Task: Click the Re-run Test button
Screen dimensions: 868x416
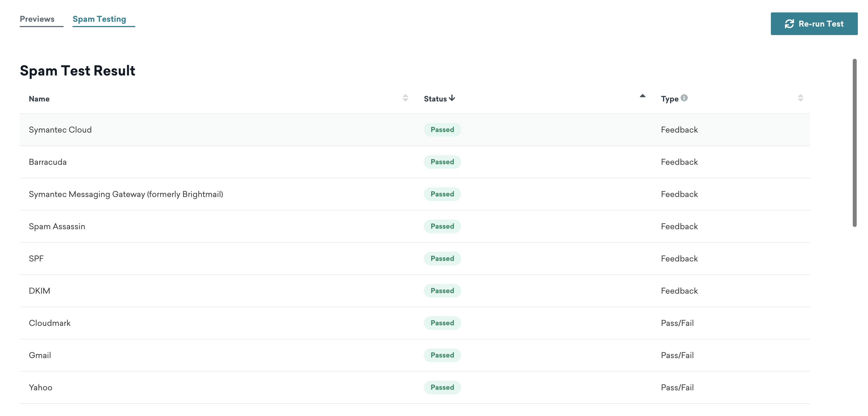Action: point(814,23)
